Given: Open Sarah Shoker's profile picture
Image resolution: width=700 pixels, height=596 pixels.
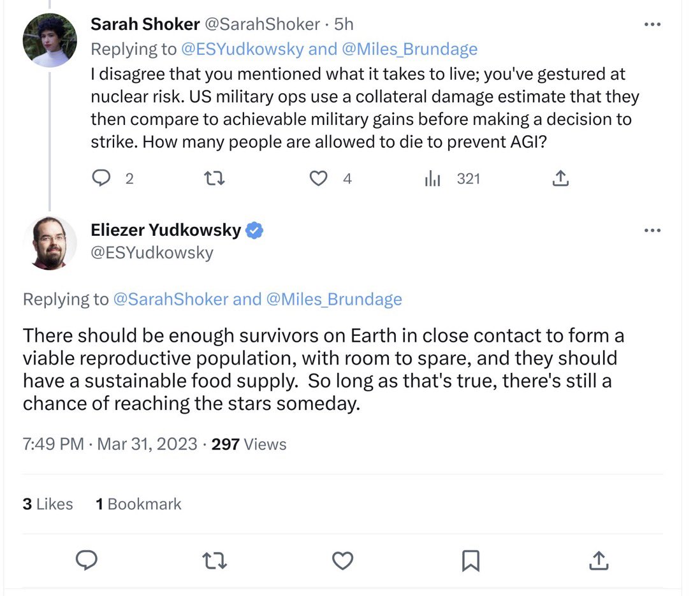Looking at the screenshot, I should [50, 40].
